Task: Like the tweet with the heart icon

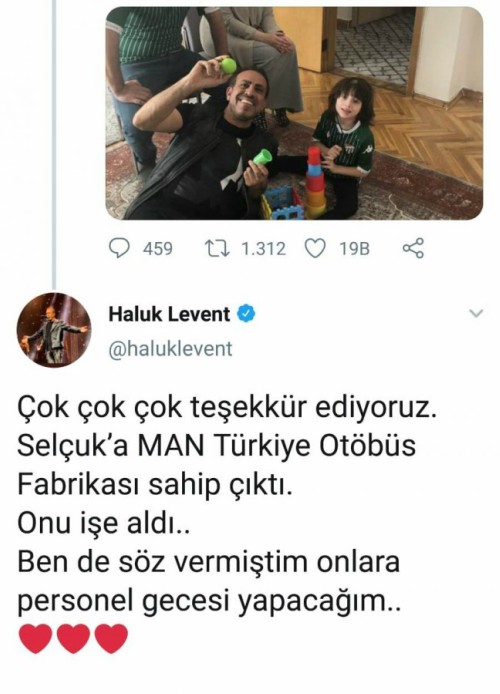Action: point(316,248)
